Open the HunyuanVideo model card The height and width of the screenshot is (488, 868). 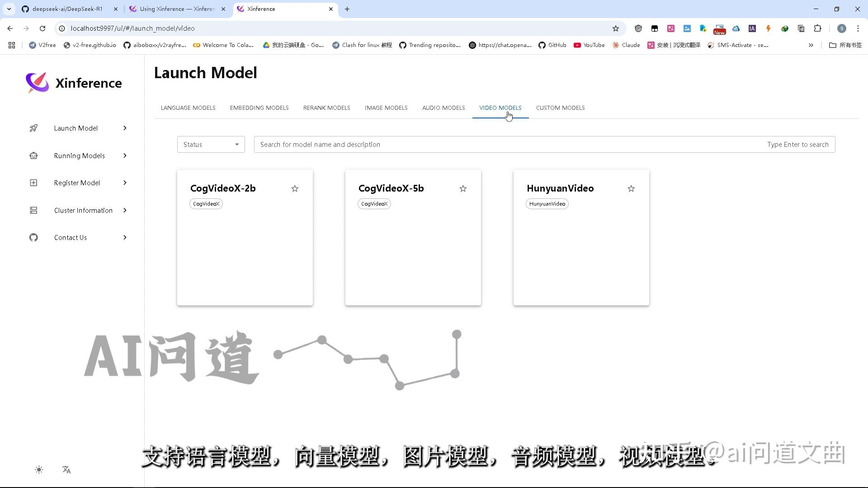tap(581, 253)
